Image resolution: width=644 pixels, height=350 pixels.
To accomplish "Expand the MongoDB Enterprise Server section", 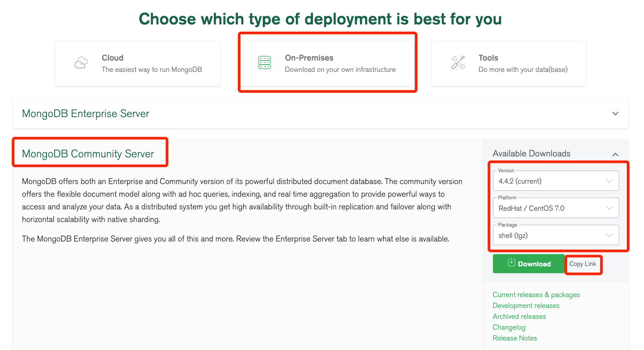I will coord(616,114).
